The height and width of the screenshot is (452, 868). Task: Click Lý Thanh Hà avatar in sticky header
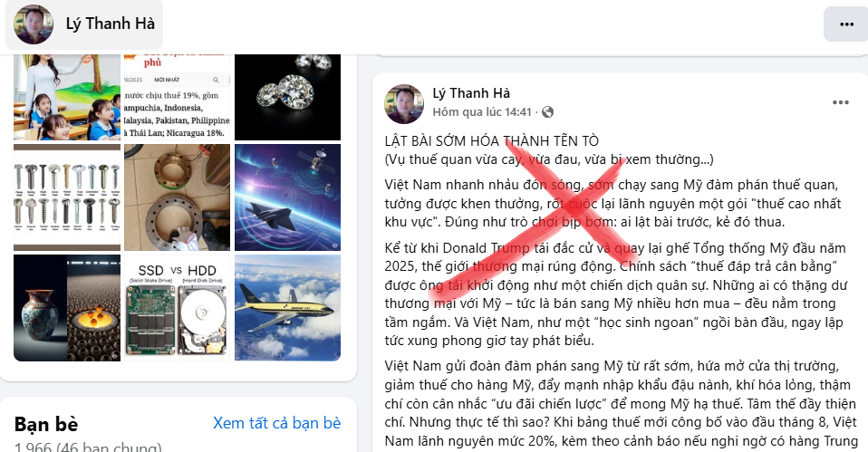[x=34, y=24]
